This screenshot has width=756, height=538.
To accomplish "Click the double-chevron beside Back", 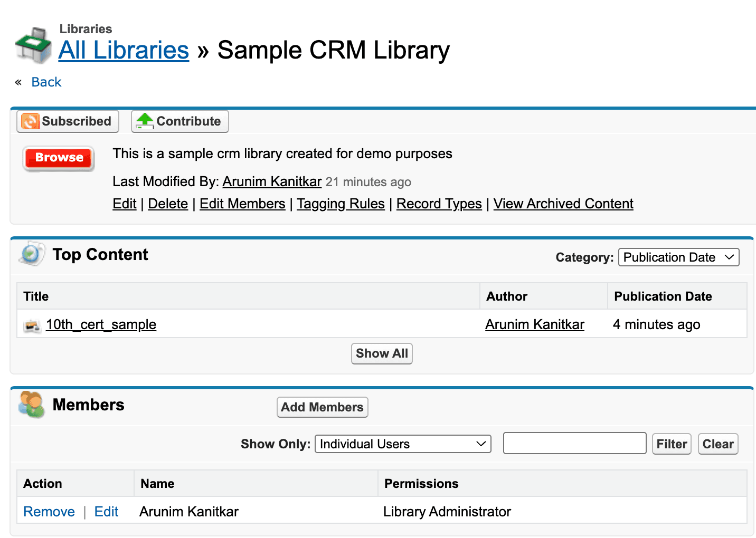I will coord(17,82).
